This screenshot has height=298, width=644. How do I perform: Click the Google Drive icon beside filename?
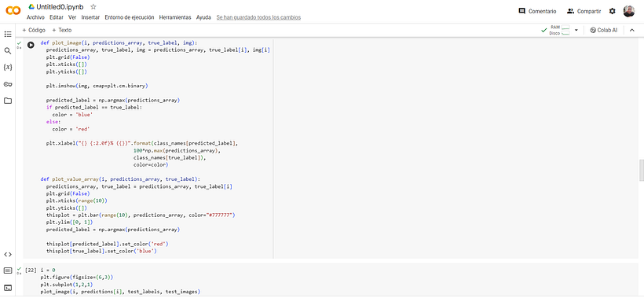(x=31, y=6)
